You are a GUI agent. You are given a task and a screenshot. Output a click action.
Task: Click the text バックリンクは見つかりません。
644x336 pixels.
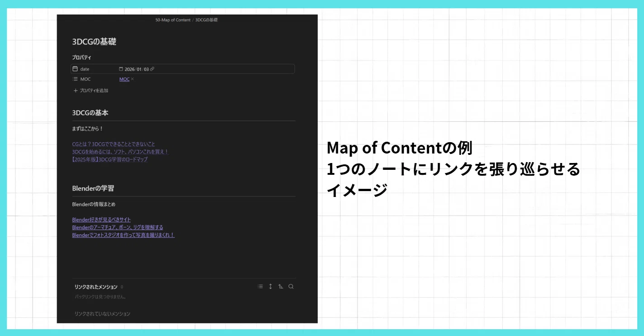coord(100,297)
